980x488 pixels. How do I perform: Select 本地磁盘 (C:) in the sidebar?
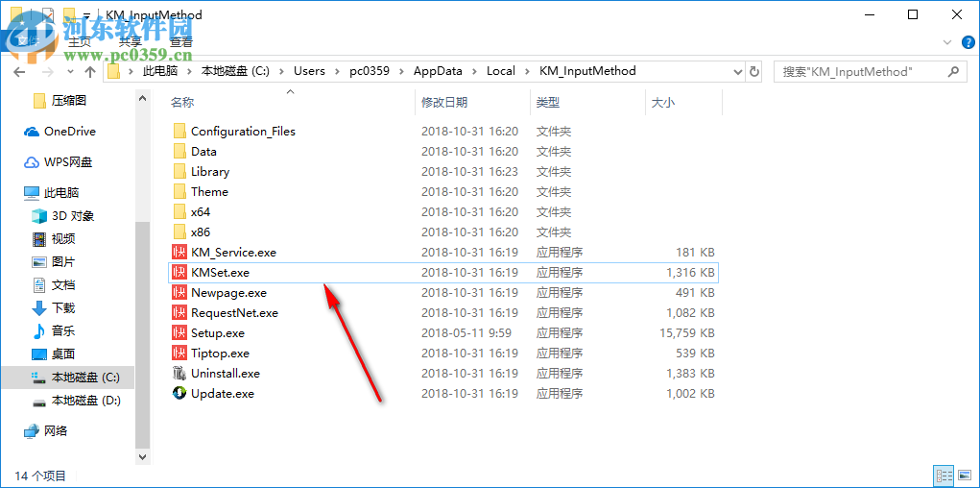click(x=67, y=378)
